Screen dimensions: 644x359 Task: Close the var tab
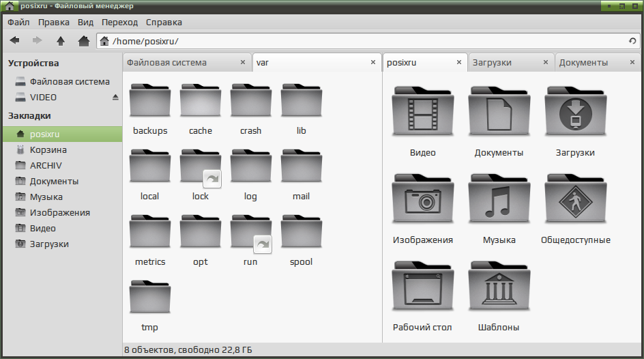(373, 62)
